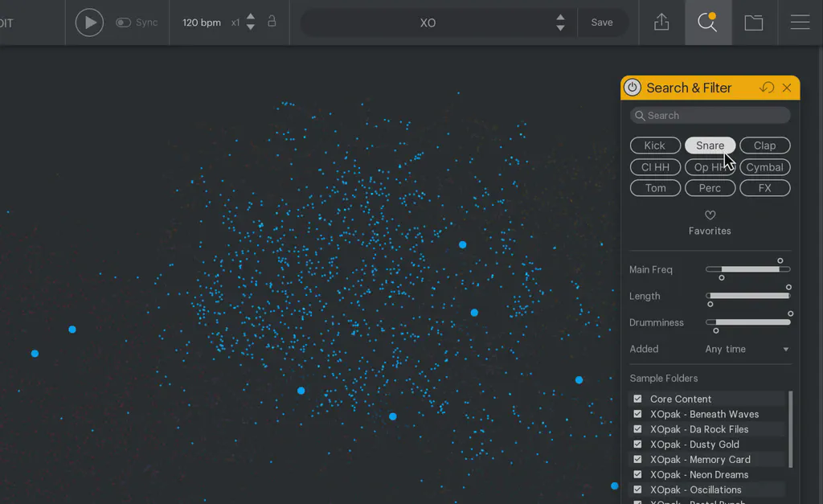Open the Added 'Any time' dropdown

(747, 349)
